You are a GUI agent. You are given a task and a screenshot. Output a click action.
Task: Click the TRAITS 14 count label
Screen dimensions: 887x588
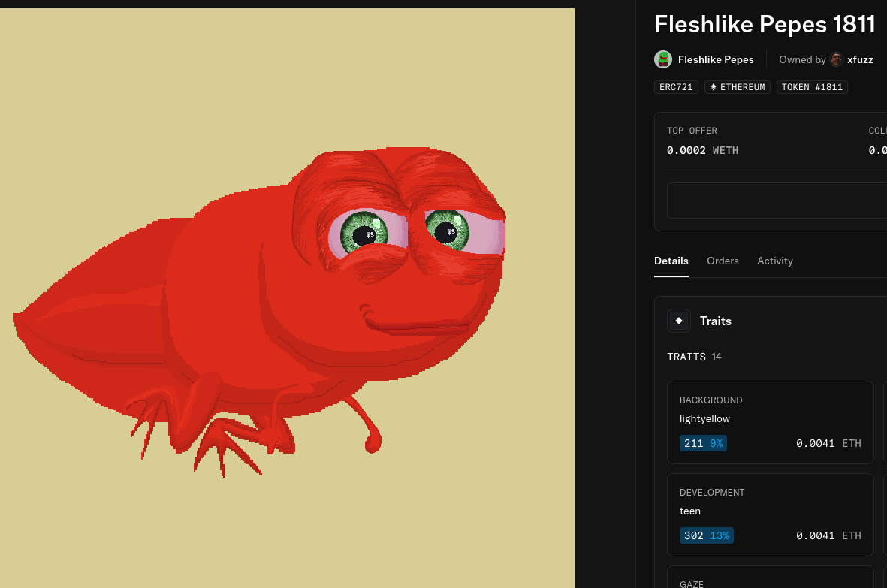click(x=694, y=357)
